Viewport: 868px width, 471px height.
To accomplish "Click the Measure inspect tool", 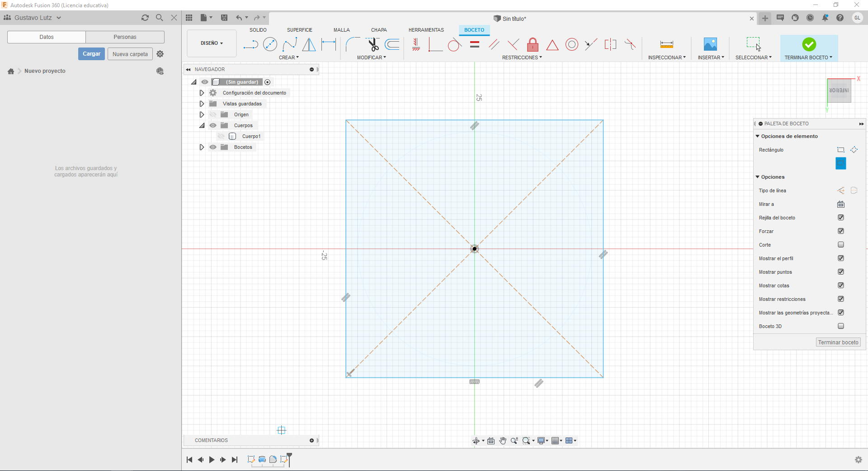I will click(667, 44).
